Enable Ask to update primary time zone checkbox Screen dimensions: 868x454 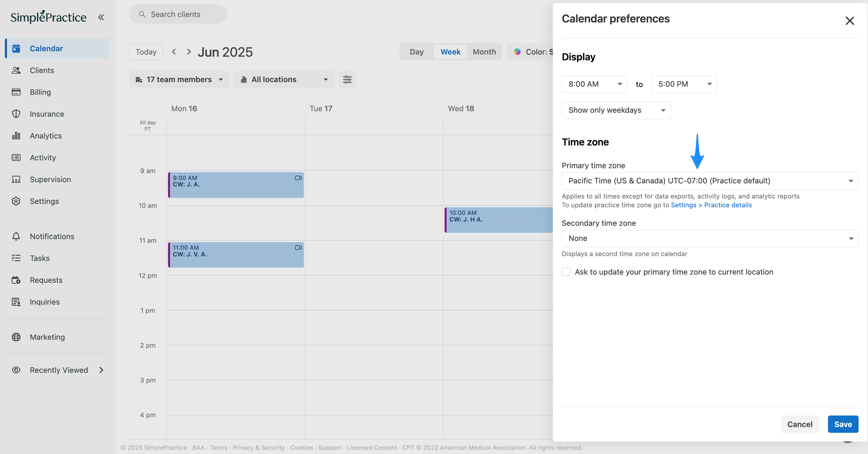566,272
